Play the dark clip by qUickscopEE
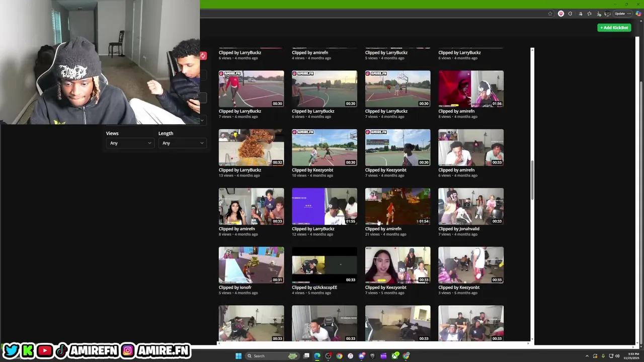Image resolution: width=644 pixels, height=362 pixels. click(325, 265)
